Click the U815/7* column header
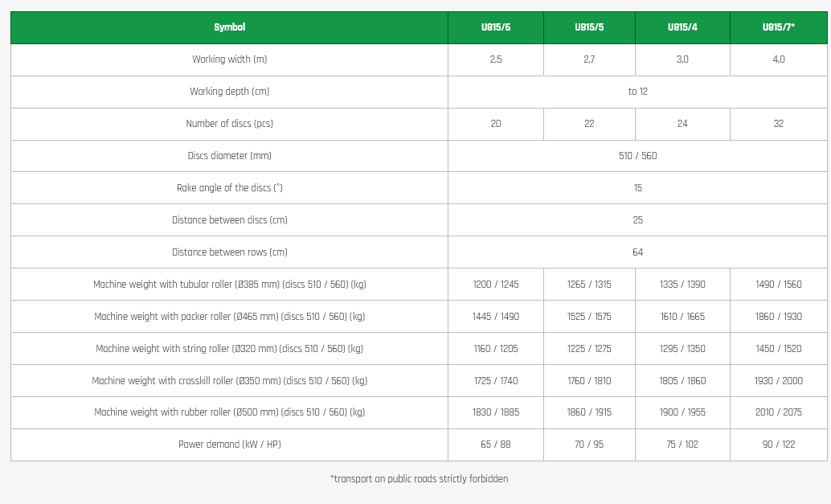 tap(778, 27)
